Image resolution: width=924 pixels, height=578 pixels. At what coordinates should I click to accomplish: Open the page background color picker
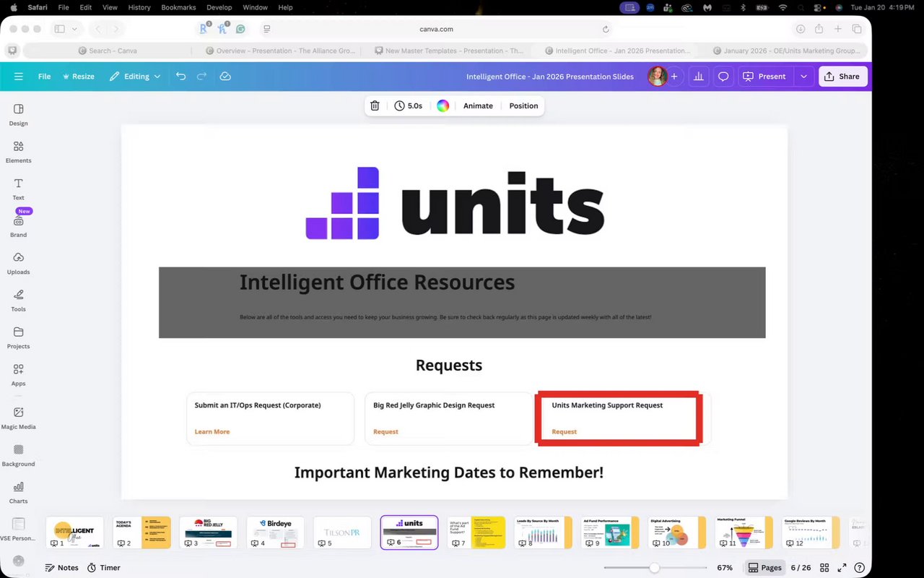coord(443,105)
